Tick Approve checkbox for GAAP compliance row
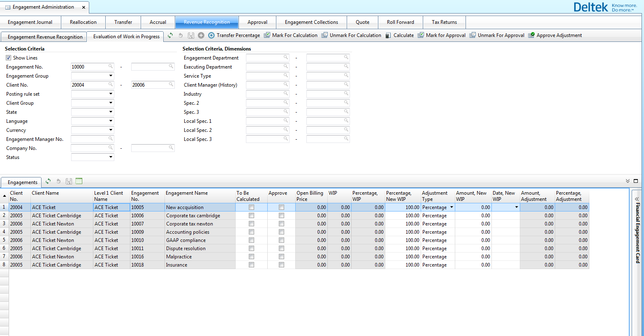The width and height of the screenshot is (644, 336). tap(281, 240)
